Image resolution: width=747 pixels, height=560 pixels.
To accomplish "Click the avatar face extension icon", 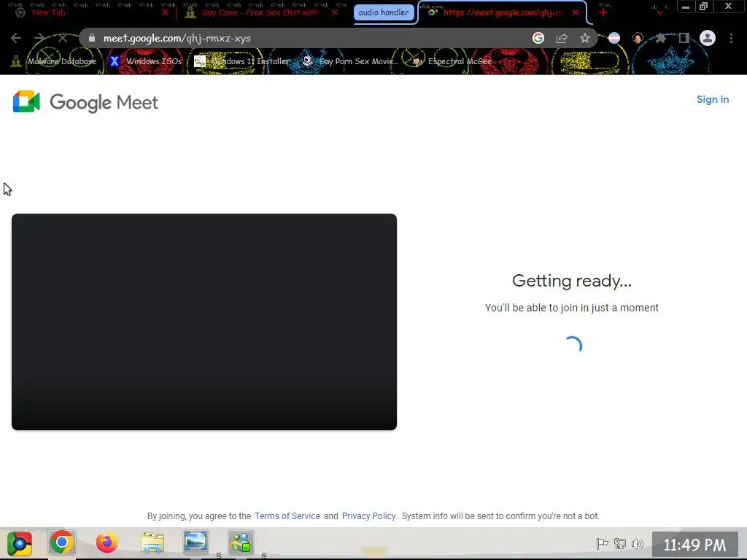I will coord(638,38).
